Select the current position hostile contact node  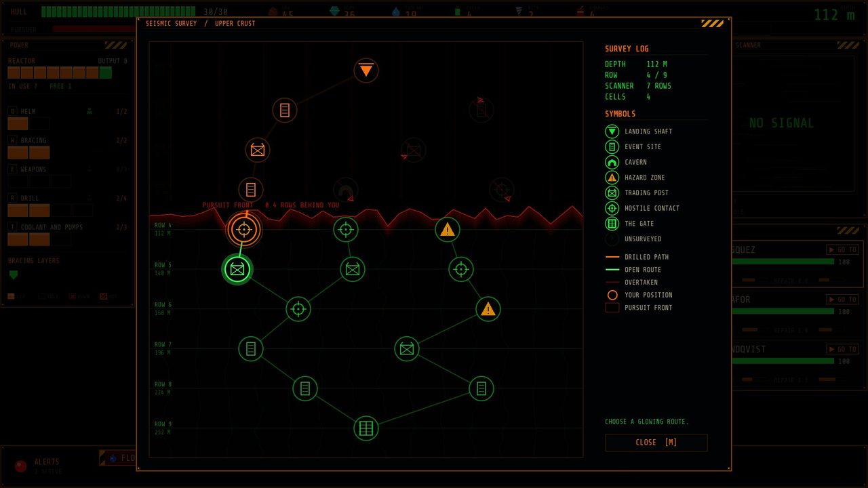244,229
